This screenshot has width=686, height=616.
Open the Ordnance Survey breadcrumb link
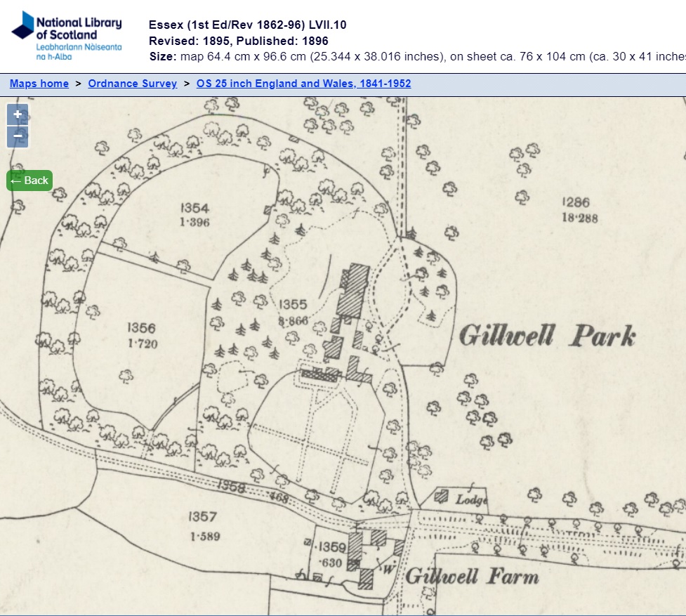coord(132,84)
